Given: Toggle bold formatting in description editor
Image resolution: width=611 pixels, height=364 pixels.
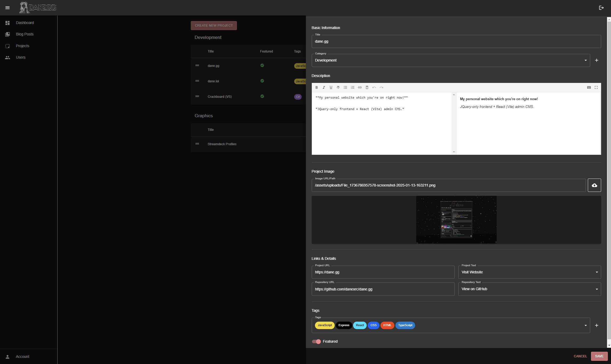Looking at the screenshot, I should pyautogui.click(x=317, y=87).
